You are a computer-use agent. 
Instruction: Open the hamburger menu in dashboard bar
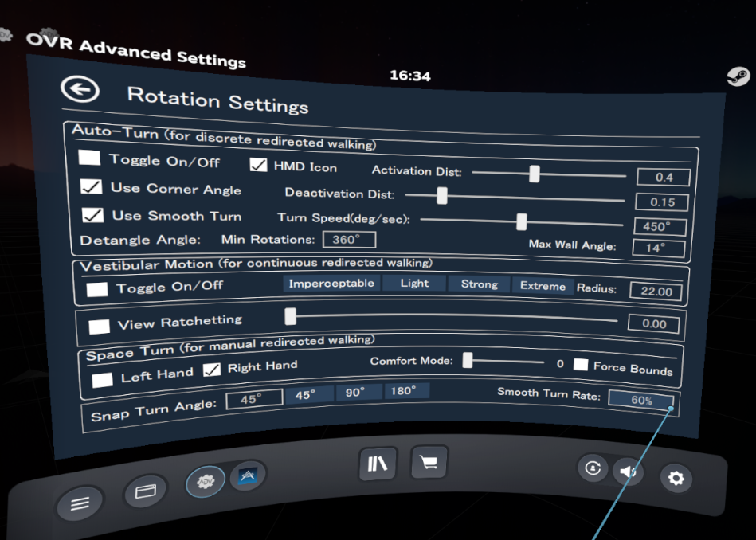(80, 504)
